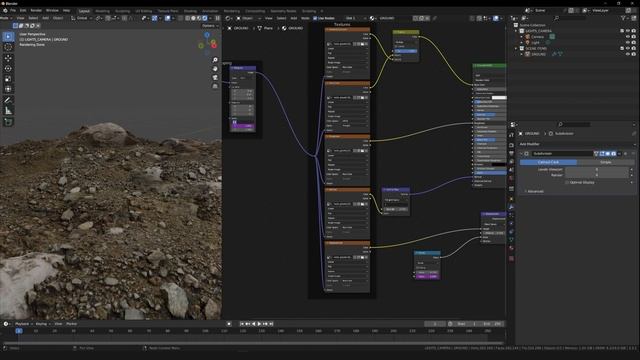Open the Window menu
This screenshot has width=640, height=360.
pyautogui.click(x=52, y=11)
